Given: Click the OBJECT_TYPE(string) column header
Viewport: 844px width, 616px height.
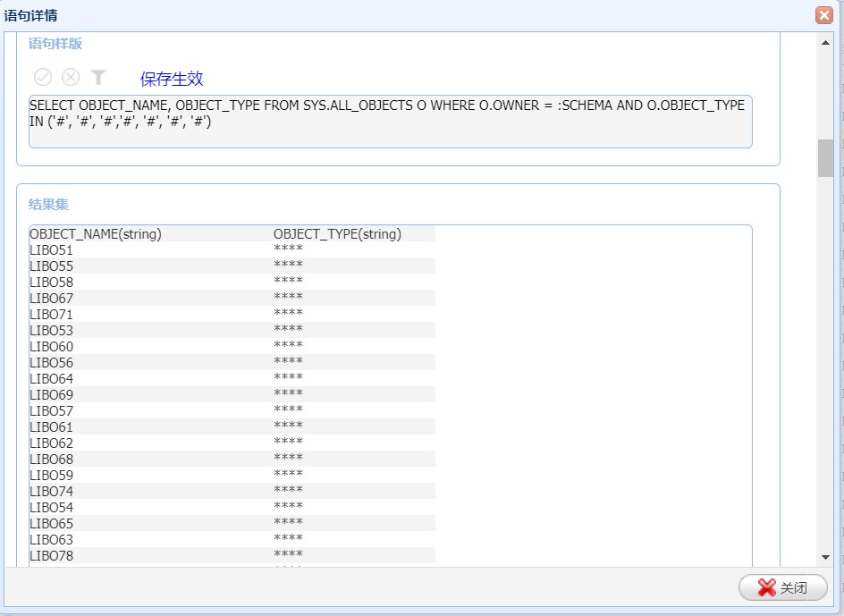Looking at the screenshot, I should point(337,234).
